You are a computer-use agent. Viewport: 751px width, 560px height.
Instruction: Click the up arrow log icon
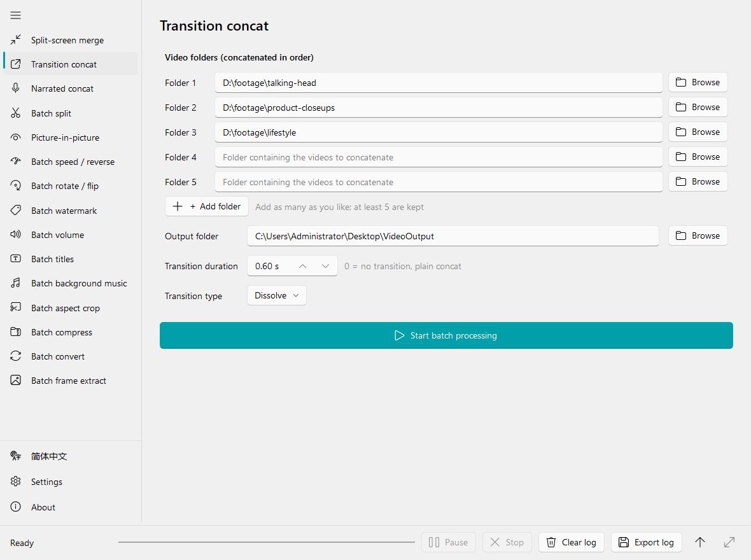pos(699,542)
